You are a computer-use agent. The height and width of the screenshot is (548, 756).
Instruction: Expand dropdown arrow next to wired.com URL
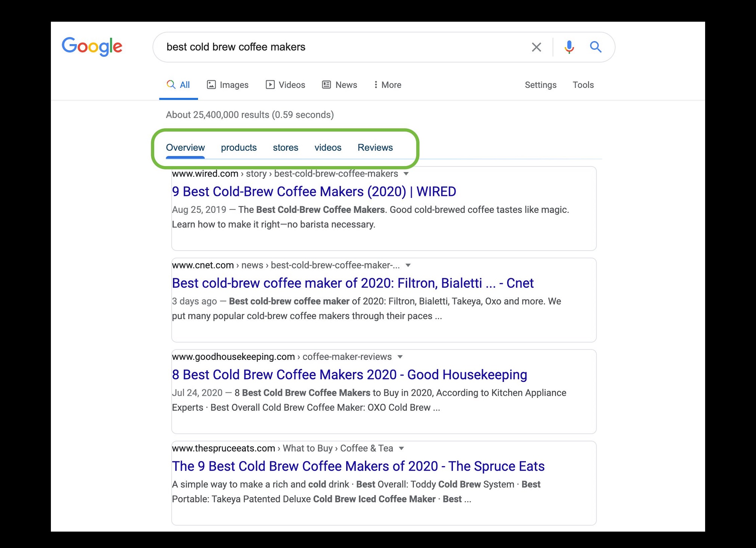pos(406,174)
